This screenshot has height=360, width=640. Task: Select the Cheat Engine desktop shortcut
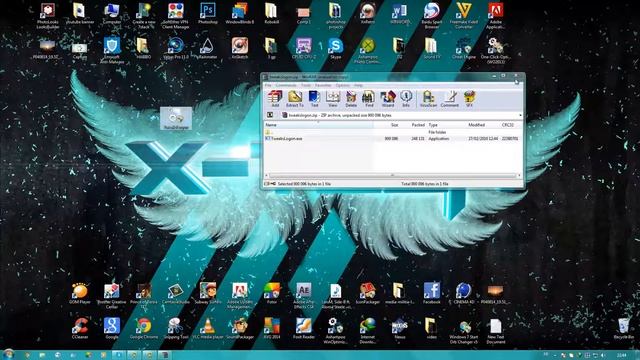pyautogui.click(x=464, y=49)
